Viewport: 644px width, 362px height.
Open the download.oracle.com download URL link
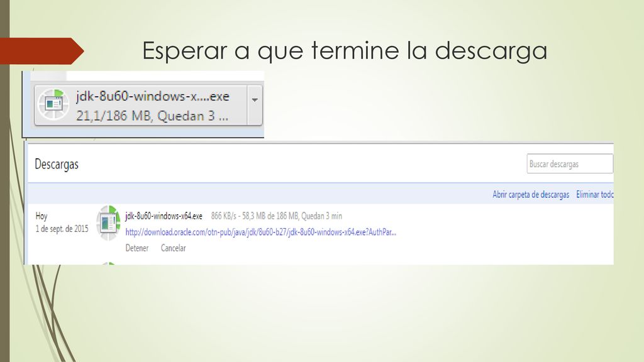point(261,233)
